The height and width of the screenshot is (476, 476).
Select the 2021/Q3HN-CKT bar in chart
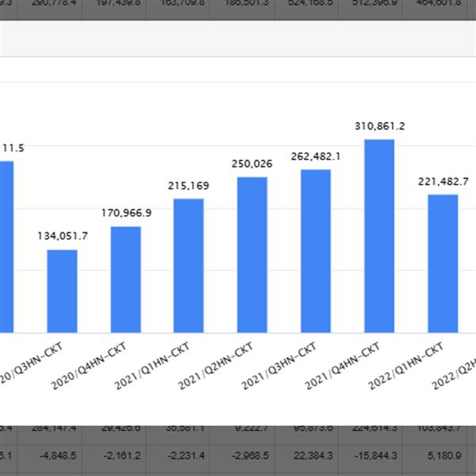316,251
